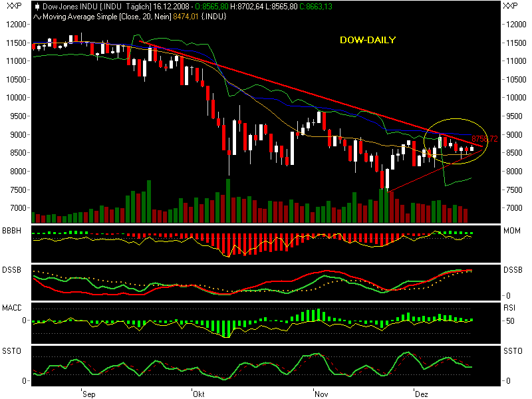Open the MOM indicator label on right

[511, 231]
